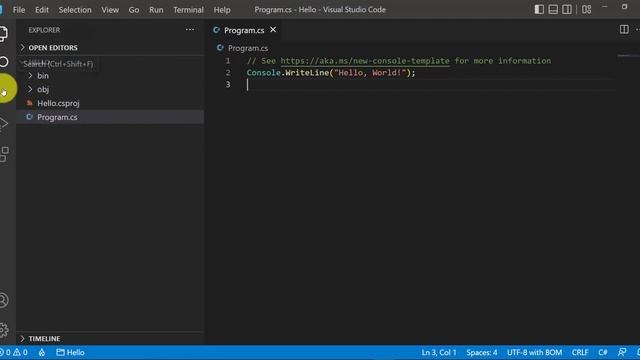Click Ln 3, Col 1 to go to line
The height and width of the screenshot is (360, 640).
tap(439, 352)
